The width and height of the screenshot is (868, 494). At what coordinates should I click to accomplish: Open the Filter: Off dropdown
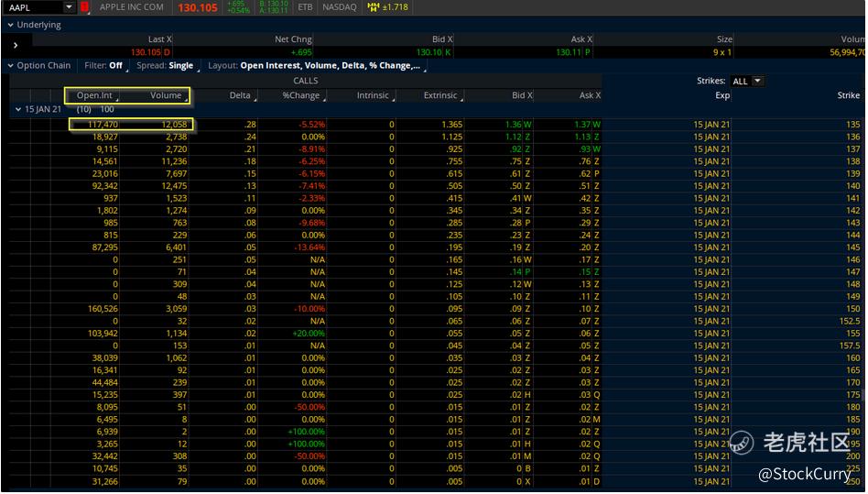click(x=104, y=65)
